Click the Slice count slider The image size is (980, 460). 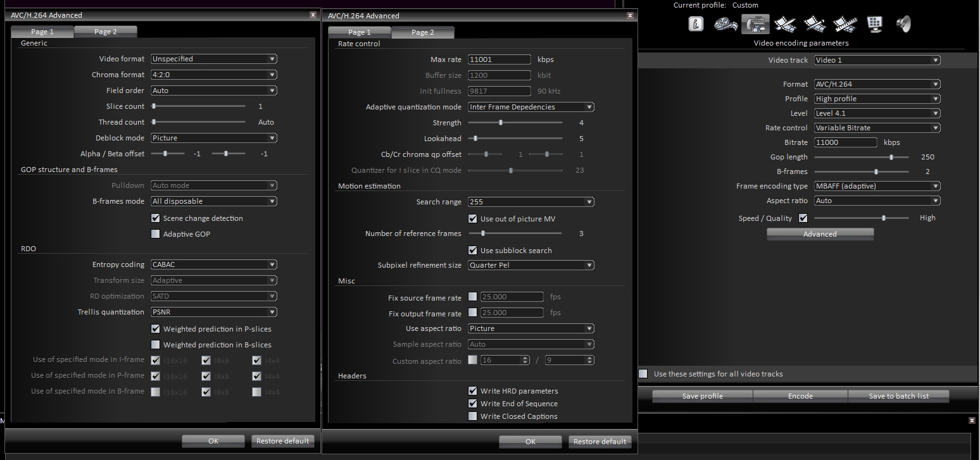tap(198, 106)
